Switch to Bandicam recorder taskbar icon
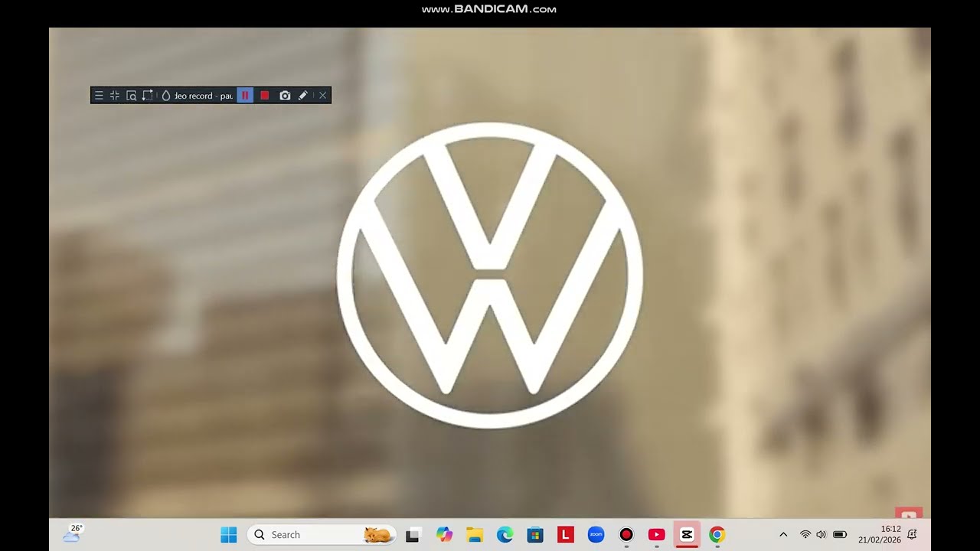Image resolution: width=980 pixels, height=551 pixels. [x=626, y=535]
